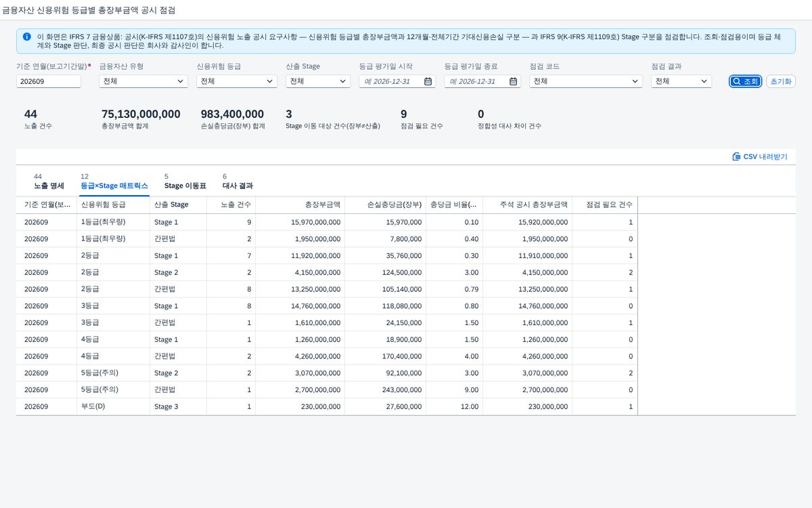This screenshot has height=508, width=812.
Task: Expand the 신용위험 등급 dropdown
Action: [237, 81]
